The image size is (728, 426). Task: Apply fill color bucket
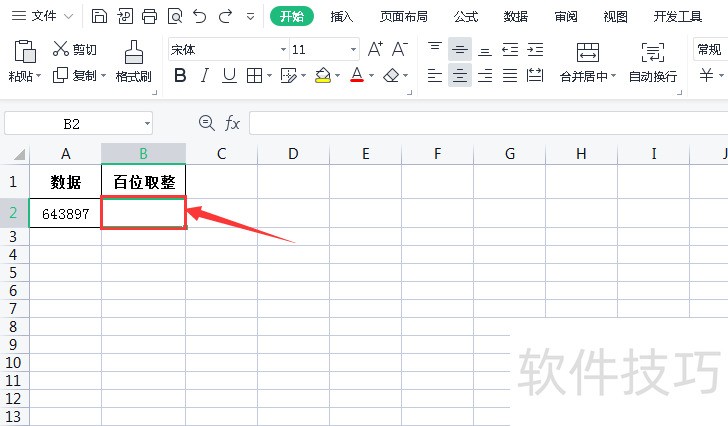click(323, 75)
